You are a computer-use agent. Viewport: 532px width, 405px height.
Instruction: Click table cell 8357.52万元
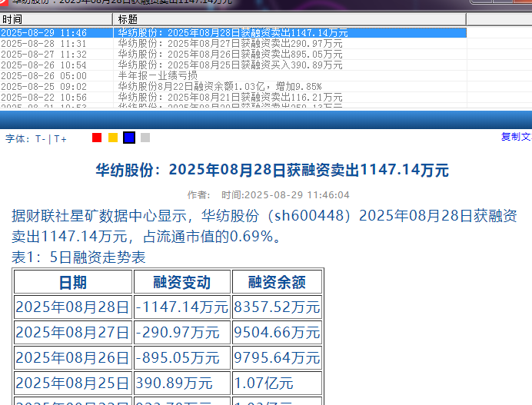[277, 307]
